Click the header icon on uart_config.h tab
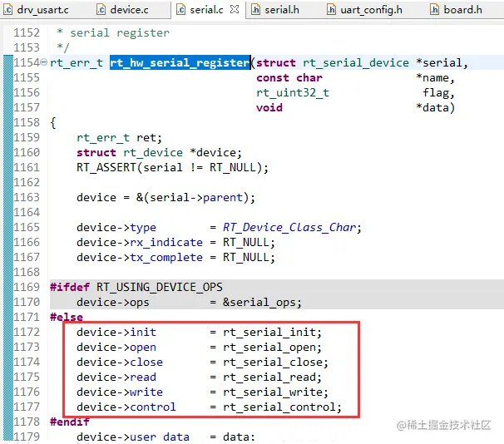This screenshot has width=504, height=444. click(x=331, y=10)
